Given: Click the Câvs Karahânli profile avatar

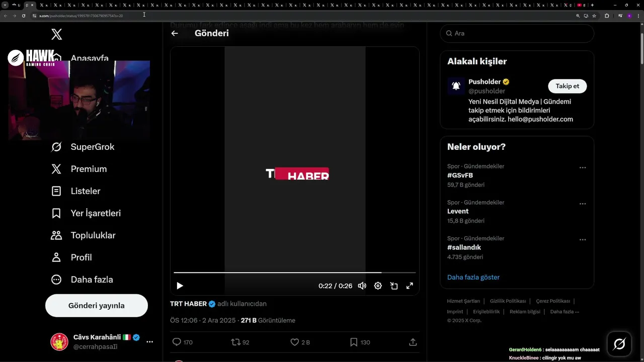Looking at the screenshot, I should pos(59,342).
